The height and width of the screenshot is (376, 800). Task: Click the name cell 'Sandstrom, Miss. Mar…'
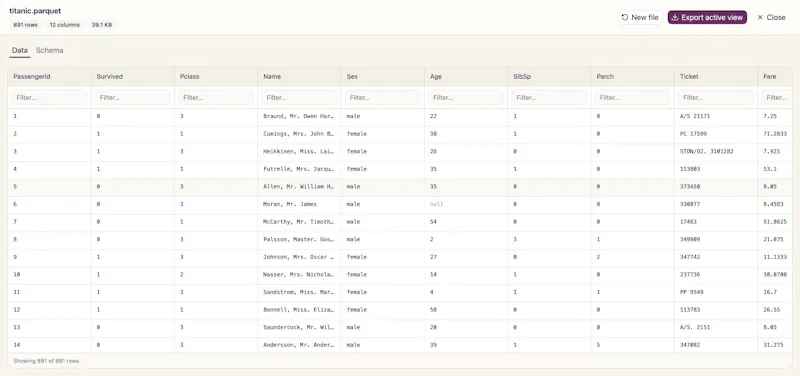[298, 292]
